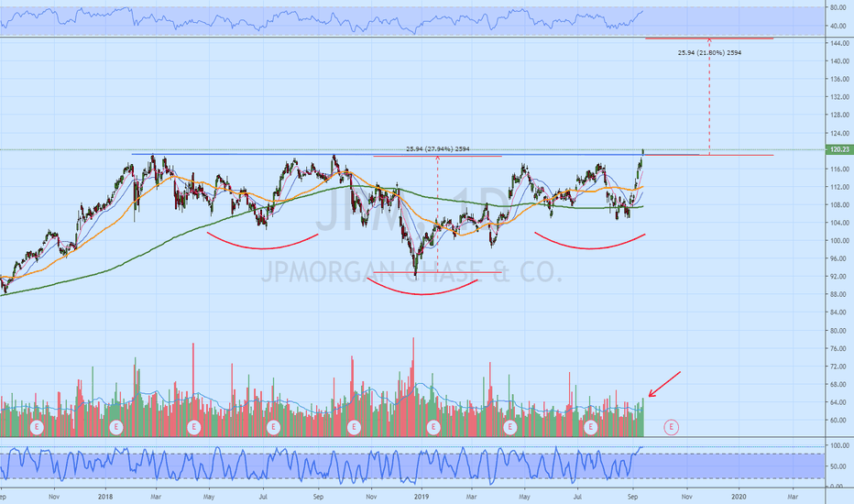Image resolution: width=854 pixels, height=504 pixels.
Task: Click the 92.00 price axis label
Action: click(839, 277)
